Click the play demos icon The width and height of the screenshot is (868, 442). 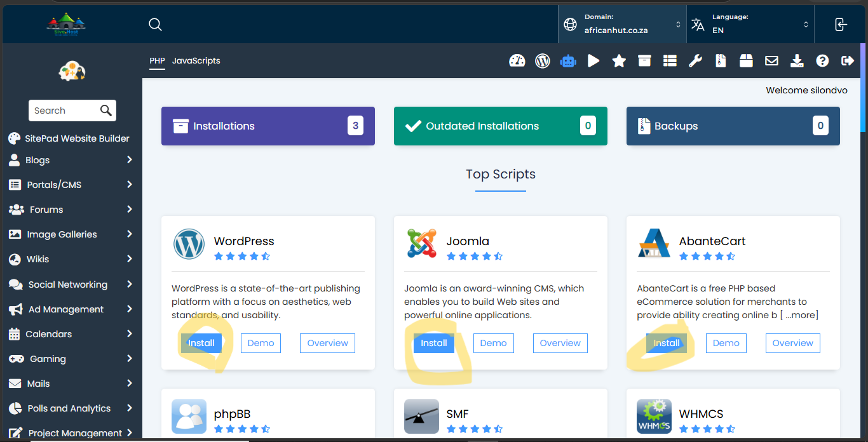593,60
